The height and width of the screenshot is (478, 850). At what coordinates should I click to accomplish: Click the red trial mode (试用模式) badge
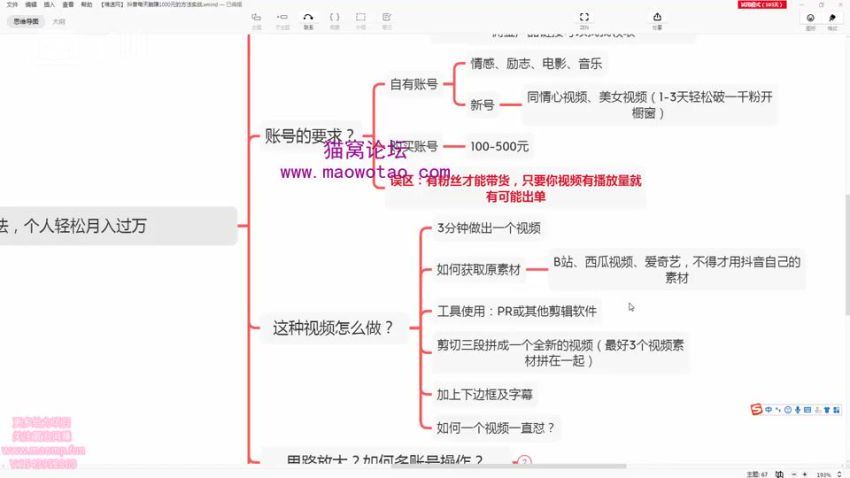(x=762, y=4)
